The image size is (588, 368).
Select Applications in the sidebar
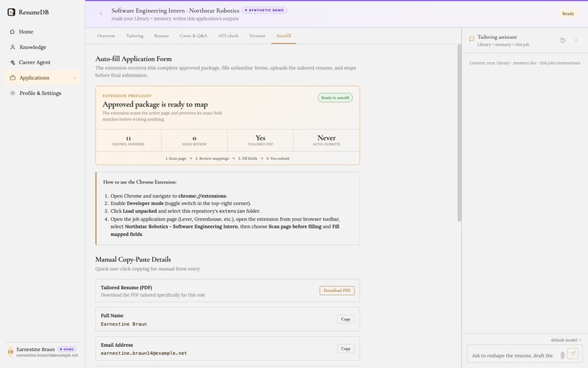point(42,77)
